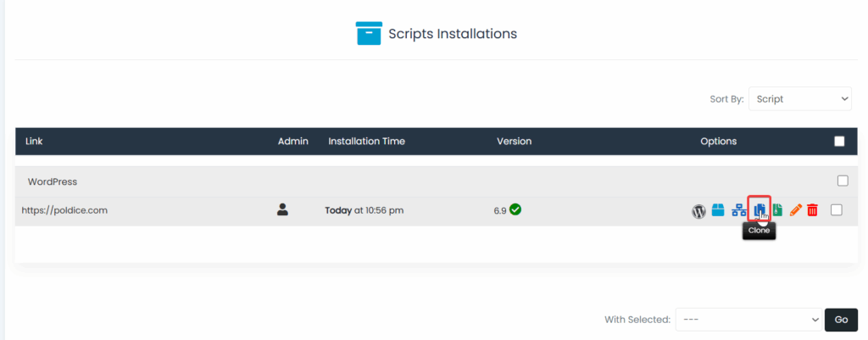Toggle the select-all checkbox in header
The height and width of the screenshot is (340, 868).
pyautogui.click(x=839, y=142)
